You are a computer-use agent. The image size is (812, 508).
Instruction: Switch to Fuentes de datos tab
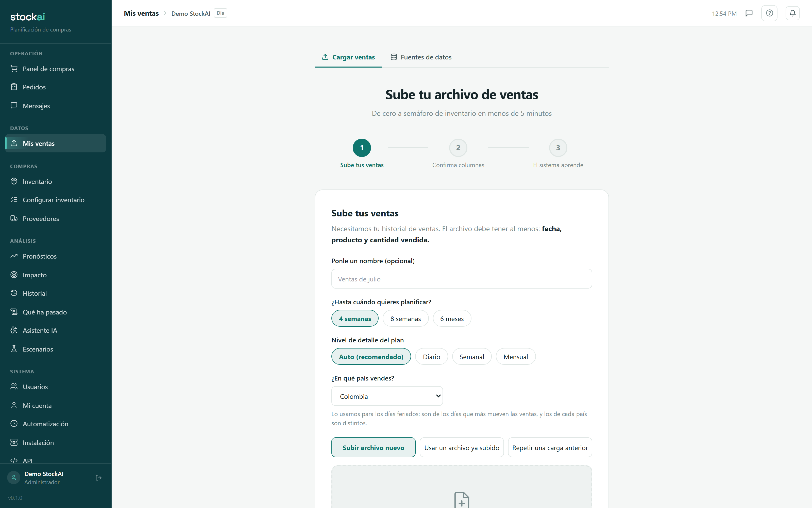pos(421,57)
